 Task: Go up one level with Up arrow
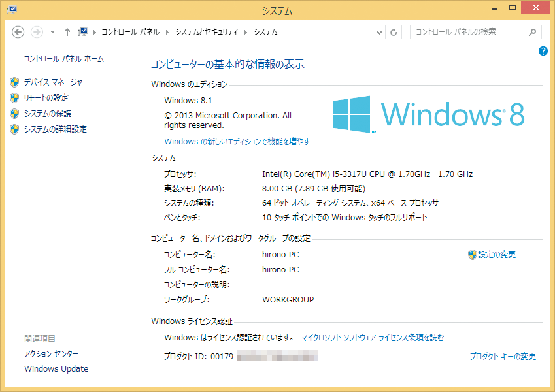[x=67, y=32]
